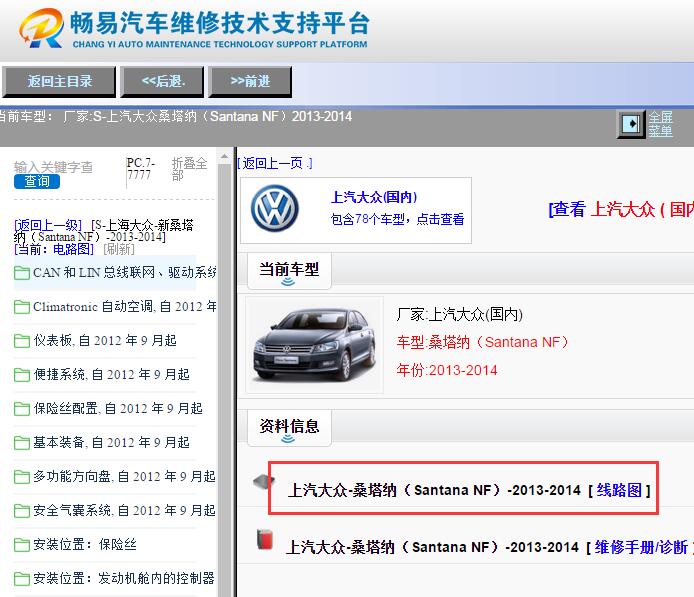This screenshot has height=597, width=694.
Task: Click 查看 上汽大众 link on right
Action: click(x=621, y=209)
